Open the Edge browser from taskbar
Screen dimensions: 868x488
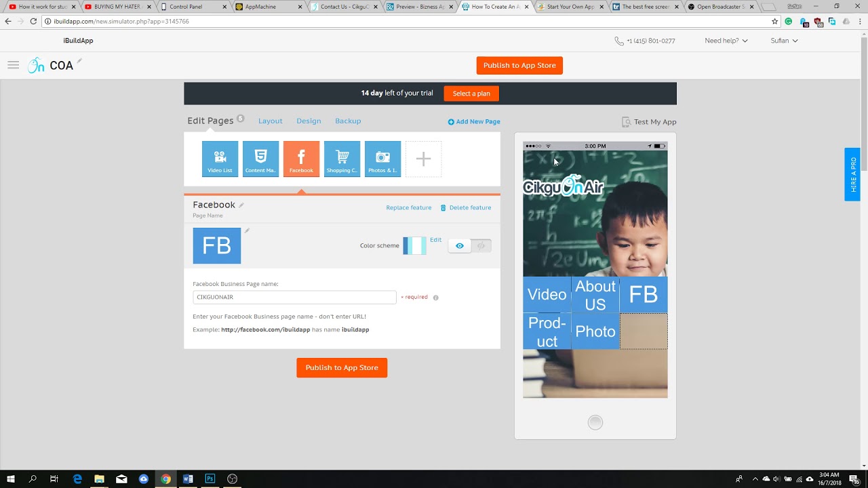click(x=77, y=479)
